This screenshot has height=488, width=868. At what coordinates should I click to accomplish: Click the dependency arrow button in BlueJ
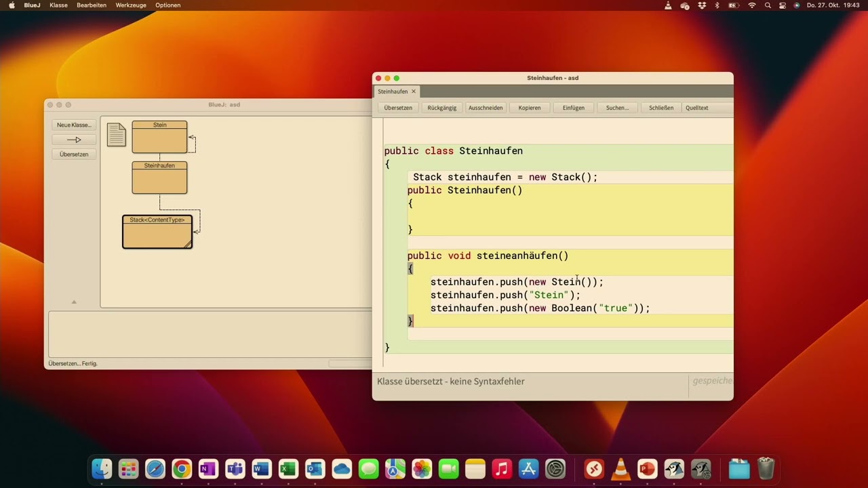click(x=74, y=140)
